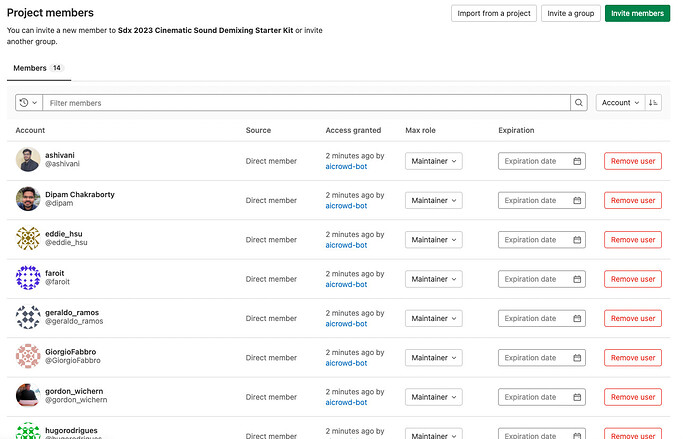The height and width of the screenshot is (439, 690).
Task: Click GiorgioFabbro's pink identicon avatar
Action: 28,356
